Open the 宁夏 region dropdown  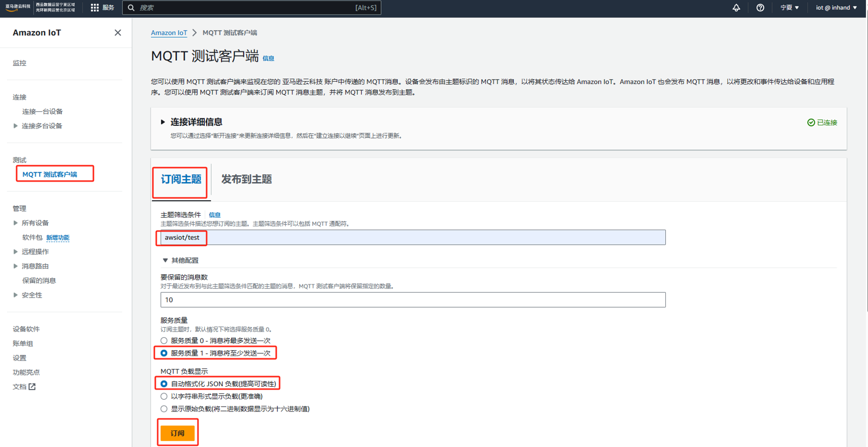pyautogui.click(x=790, y=8)
